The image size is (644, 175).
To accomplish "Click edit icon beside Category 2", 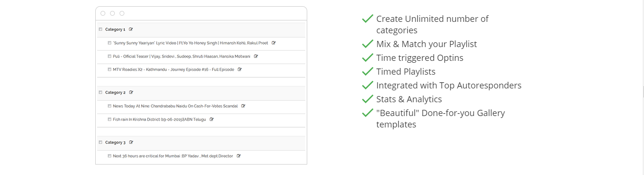I will tap(131, 92).
